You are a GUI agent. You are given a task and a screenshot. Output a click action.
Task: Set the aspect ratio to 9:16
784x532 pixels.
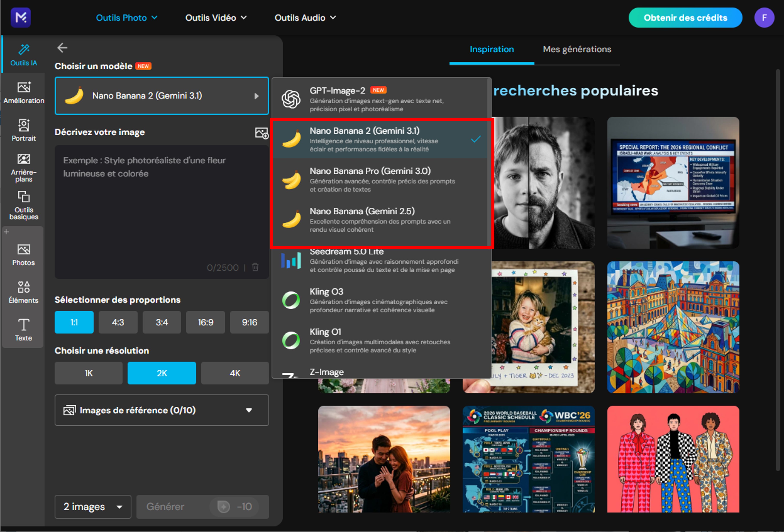click(249, 322)
